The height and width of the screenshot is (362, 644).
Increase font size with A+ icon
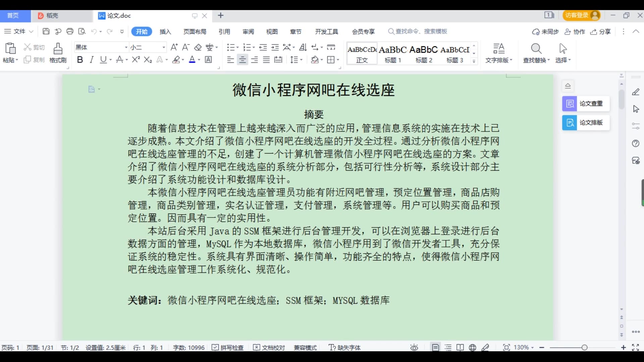coord(174,47)
